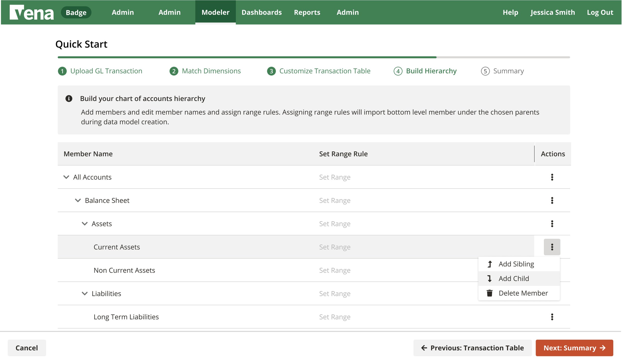Collapse the All Accounts tree node

pyautogui.click(x=66, y=177)
